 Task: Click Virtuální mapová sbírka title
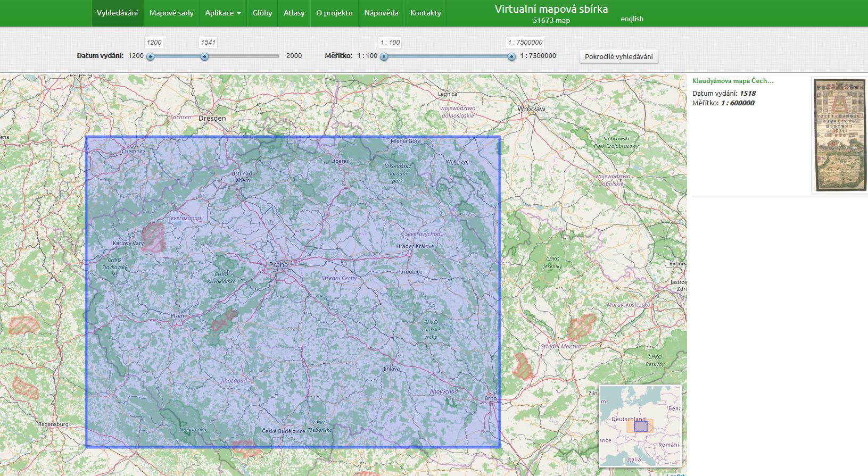(551, 9)
